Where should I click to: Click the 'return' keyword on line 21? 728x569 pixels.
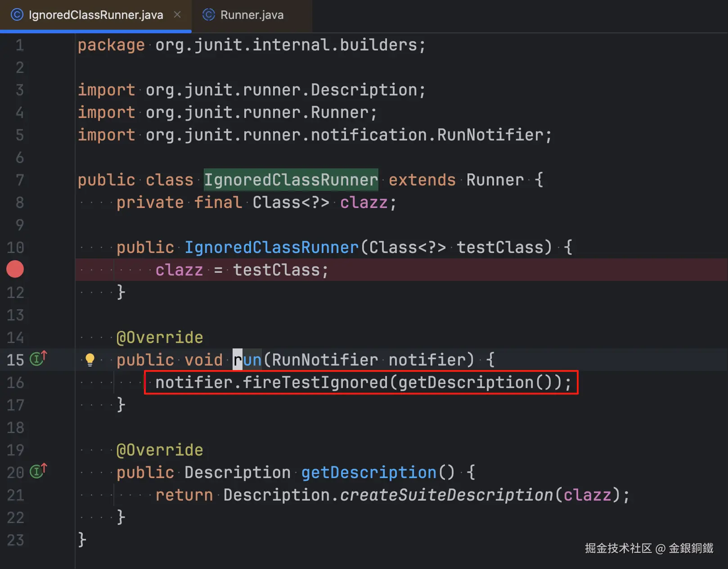click(184, 495)
